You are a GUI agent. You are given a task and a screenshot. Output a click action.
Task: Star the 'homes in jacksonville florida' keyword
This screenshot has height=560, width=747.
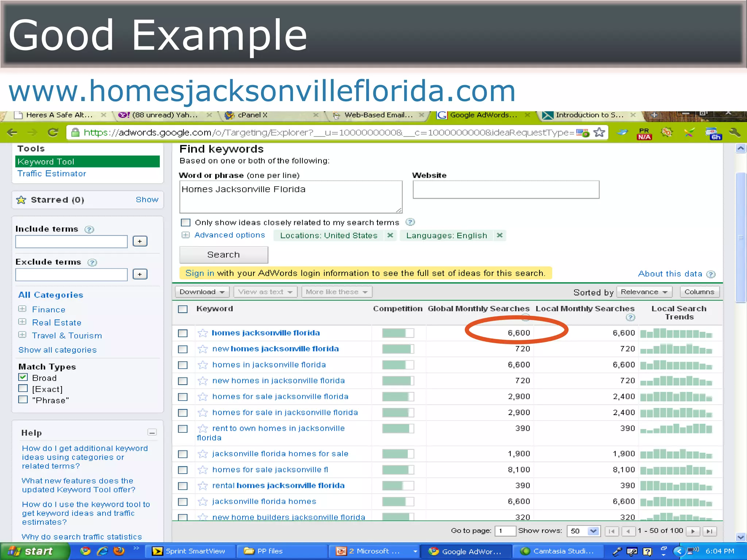coord(202,365)
